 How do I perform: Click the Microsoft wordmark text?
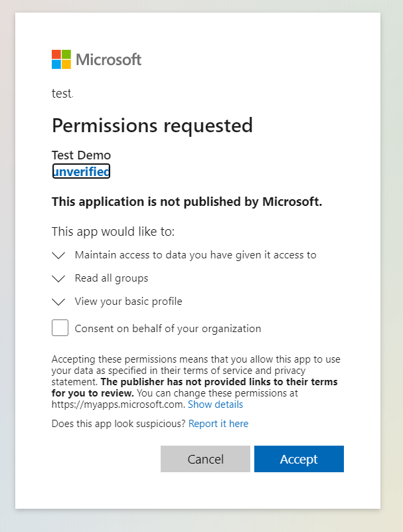[108, 59]
